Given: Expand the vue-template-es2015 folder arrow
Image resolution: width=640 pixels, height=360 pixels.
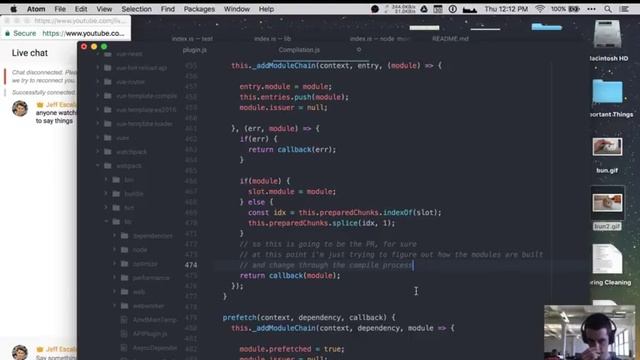Looking at the screenshot, I should [x=98, y=110].
